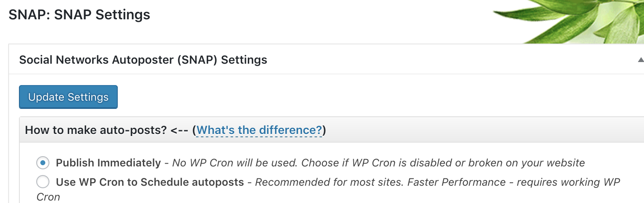
Task: Click the "Publish Immediately" bold label
Action: coord(108,163)
